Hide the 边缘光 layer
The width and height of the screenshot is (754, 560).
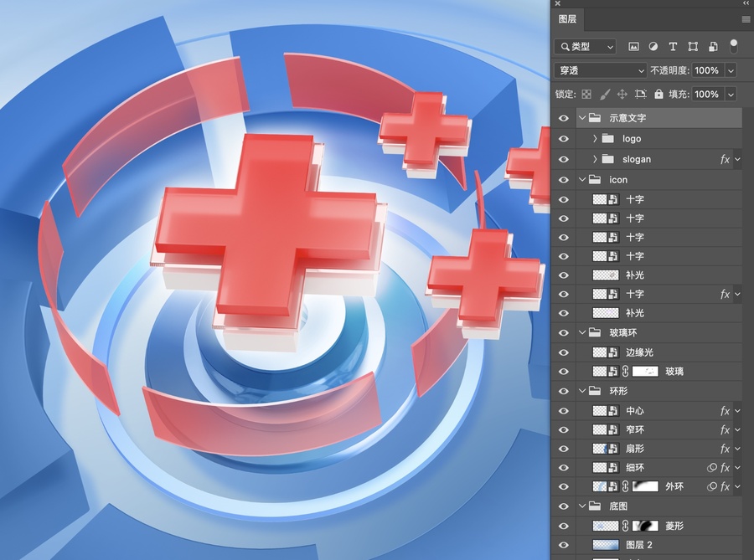point(564,352)
